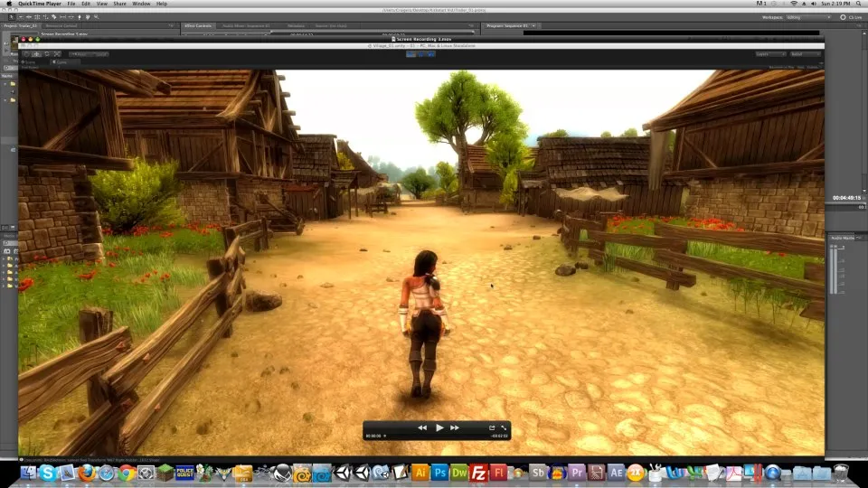868x488 pixels.
Task: Open the Layout dropdown in Unity toolbar
Action: [805, 54]
